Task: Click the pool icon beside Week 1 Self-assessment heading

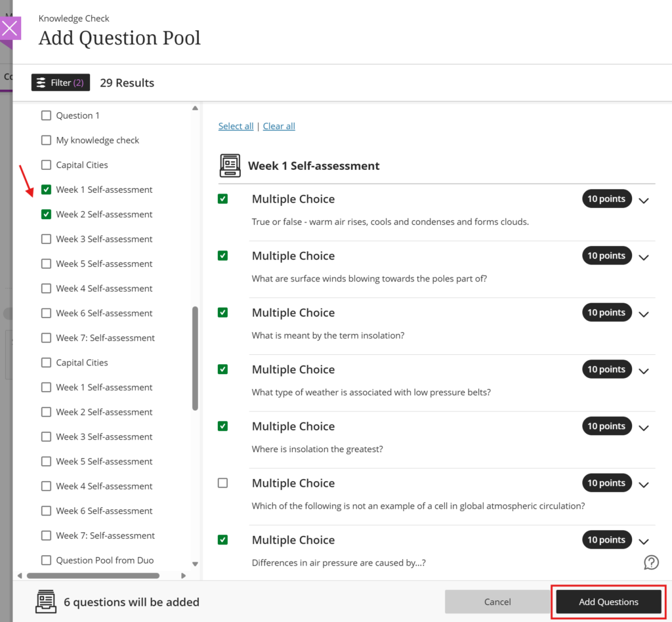Action: click(230, 165)
